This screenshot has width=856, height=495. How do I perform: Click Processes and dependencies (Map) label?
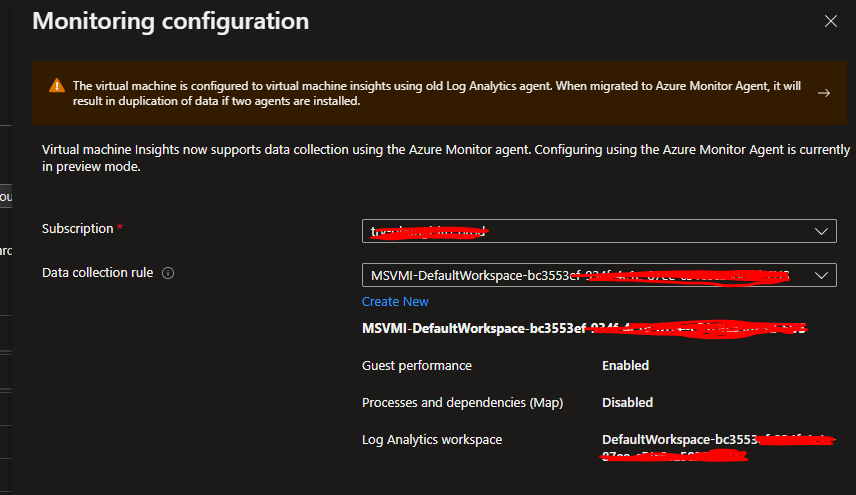point(462,403)
